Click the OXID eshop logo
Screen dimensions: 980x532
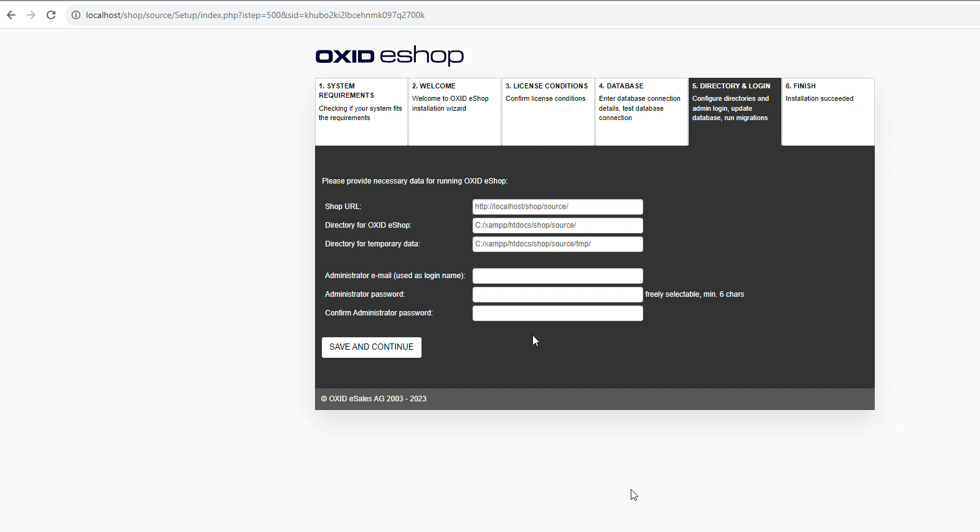(389, 55)
